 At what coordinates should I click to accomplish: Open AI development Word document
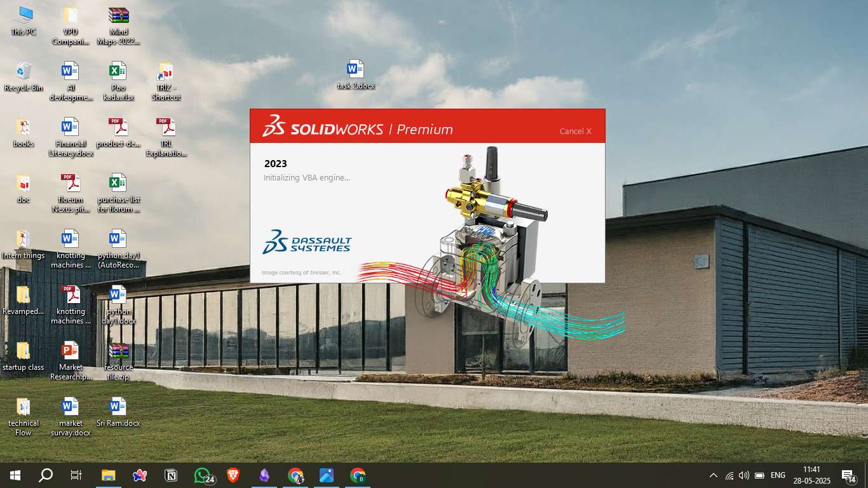click(x=71, y=81)
